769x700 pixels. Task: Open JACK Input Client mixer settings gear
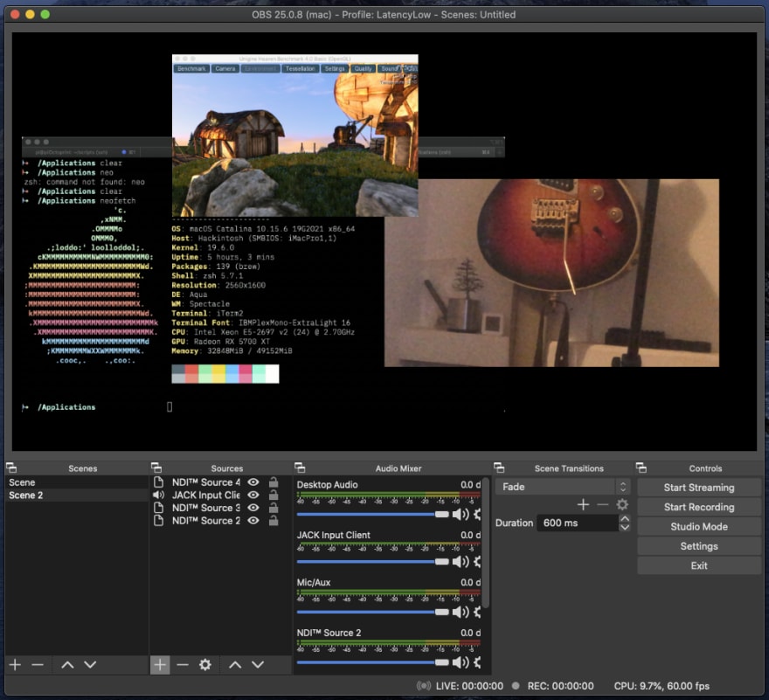(x=477, y=562)
